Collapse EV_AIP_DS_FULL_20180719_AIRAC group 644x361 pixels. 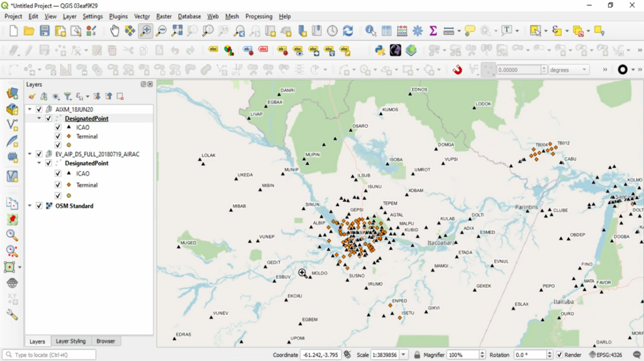pyautogui.click(x=30, y=154)
